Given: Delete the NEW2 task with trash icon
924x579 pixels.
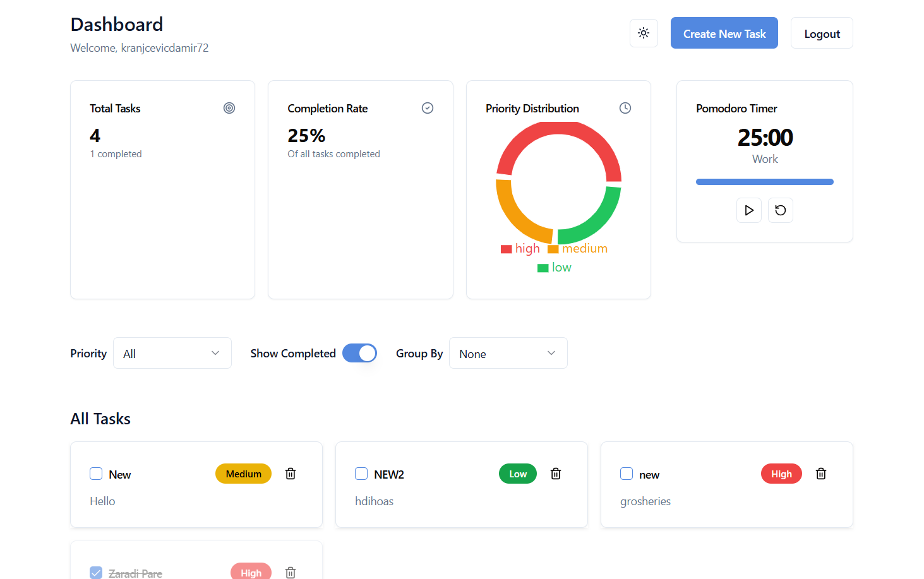Looking at the screenshot, I should point(556,474).
